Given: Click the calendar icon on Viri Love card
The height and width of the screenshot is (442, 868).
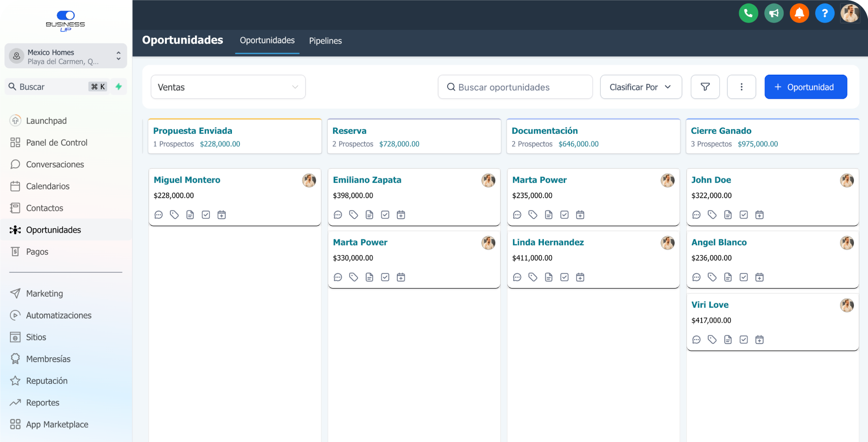Looking at the screenshot, I should point(759,340).
